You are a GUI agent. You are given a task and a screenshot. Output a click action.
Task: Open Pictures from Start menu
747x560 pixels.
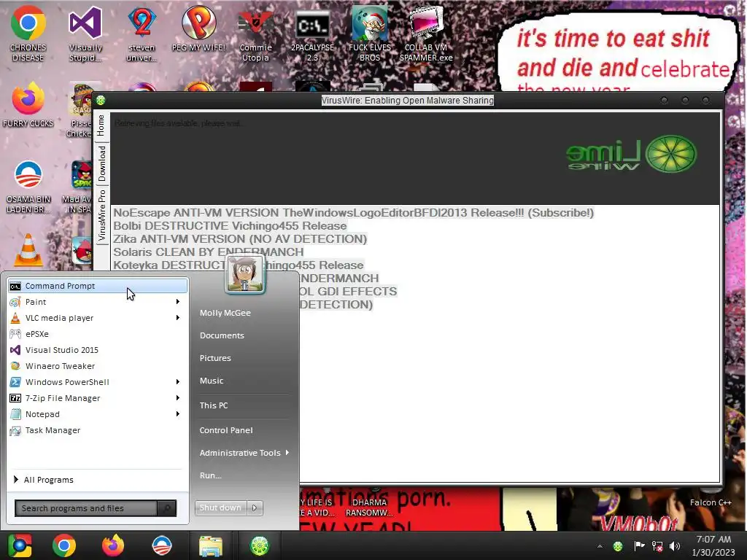coord(215,358)
